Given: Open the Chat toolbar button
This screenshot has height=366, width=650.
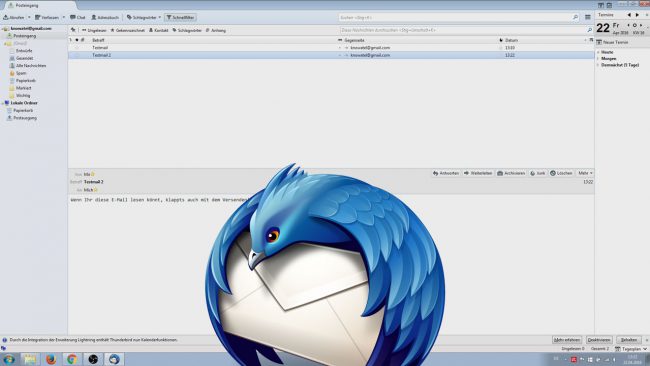Looking at the screenshot, I should coord(78,17).
